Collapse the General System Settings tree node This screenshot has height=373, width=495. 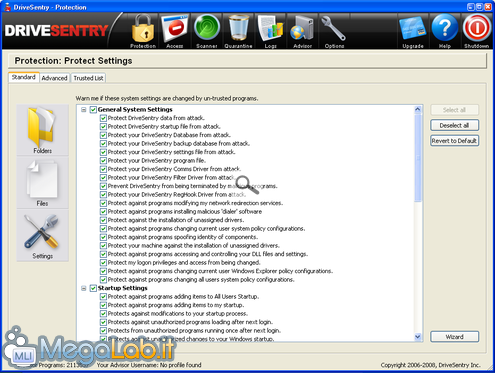click(x=84, y=110)
